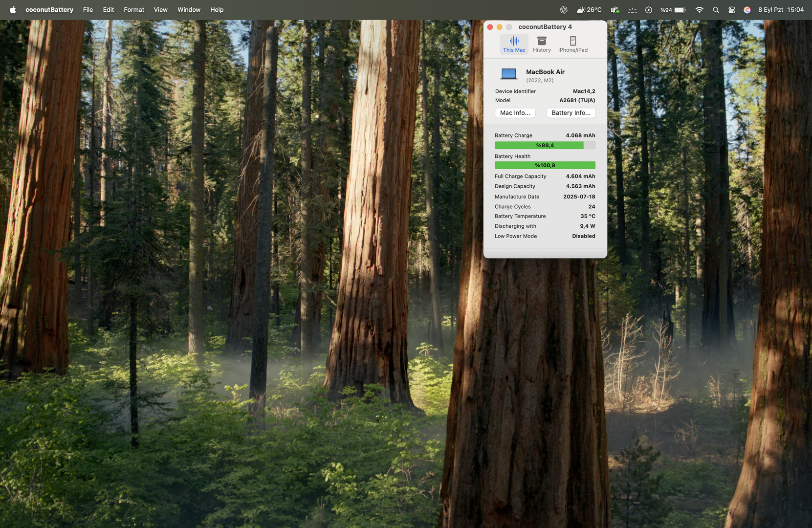Switch to the History tab
The width and height of the screenshot is (812, 528).
click(542, 44)
